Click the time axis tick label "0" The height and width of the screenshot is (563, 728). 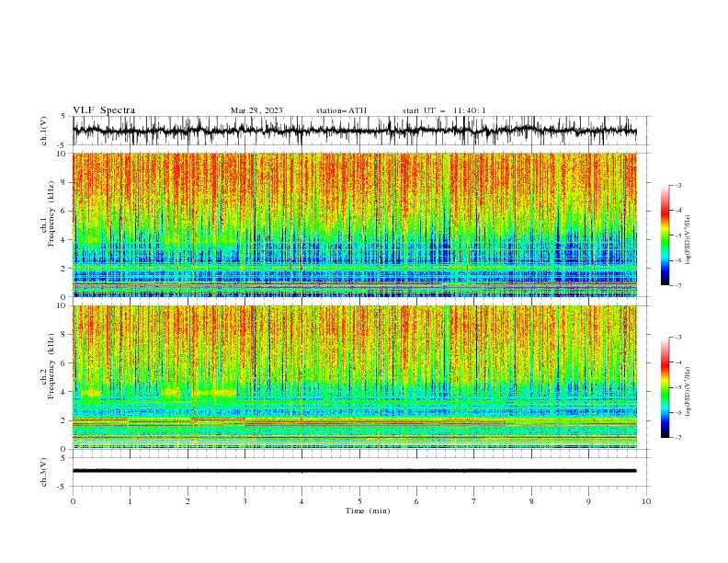73,501
